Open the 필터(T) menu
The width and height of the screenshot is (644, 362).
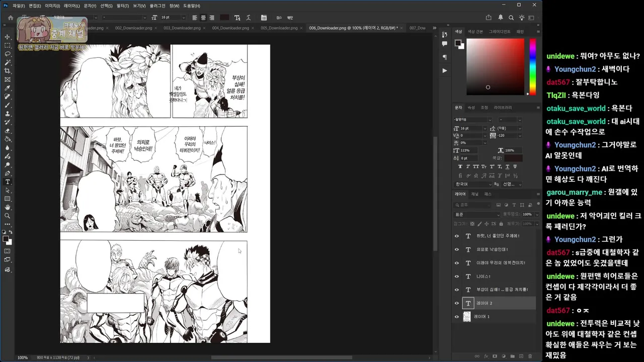[x=122, y=6]
